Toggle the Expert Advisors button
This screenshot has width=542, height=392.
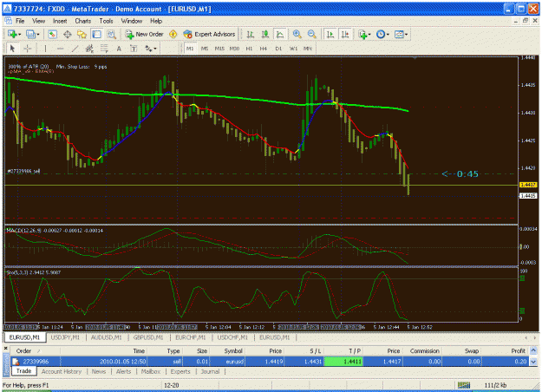(209, 34)
